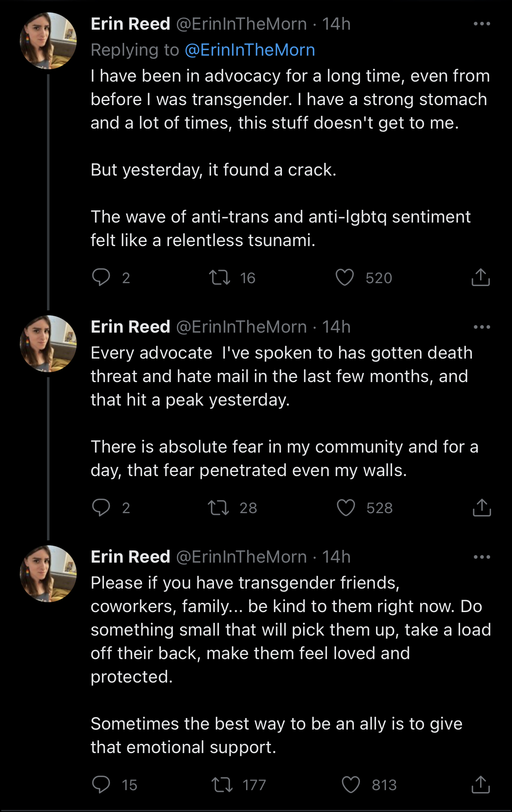Viewport: 512px width, 812px height.
Task: Share the 'be an ally' tweet
Action: coord(480,784)
